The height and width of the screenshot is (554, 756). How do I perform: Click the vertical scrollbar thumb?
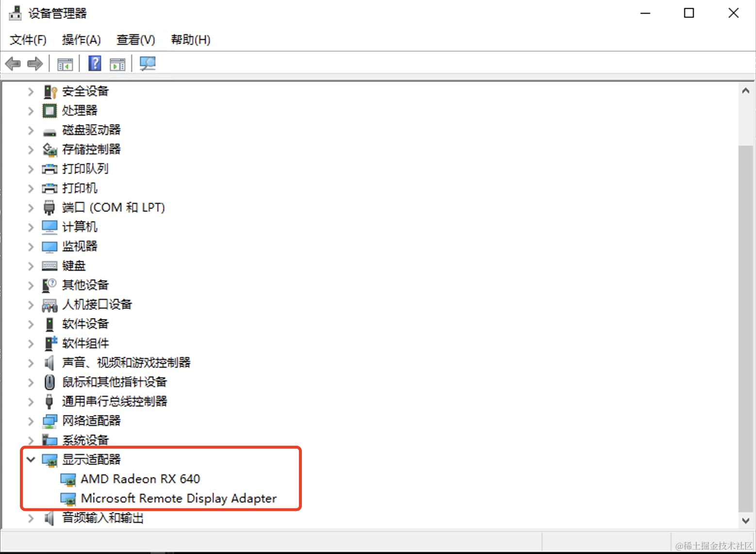click(x=746, y=328)
